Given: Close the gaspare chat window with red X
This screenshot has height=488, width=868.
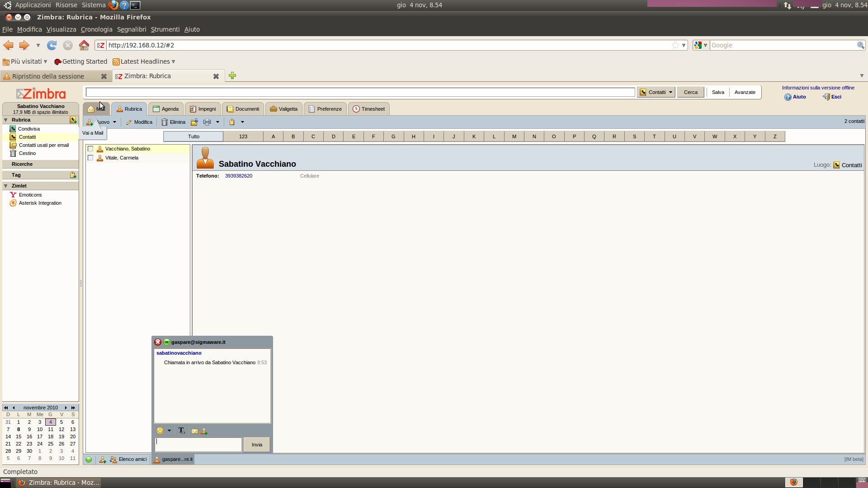Looking at the screenshot, I should tap(158, 342).
